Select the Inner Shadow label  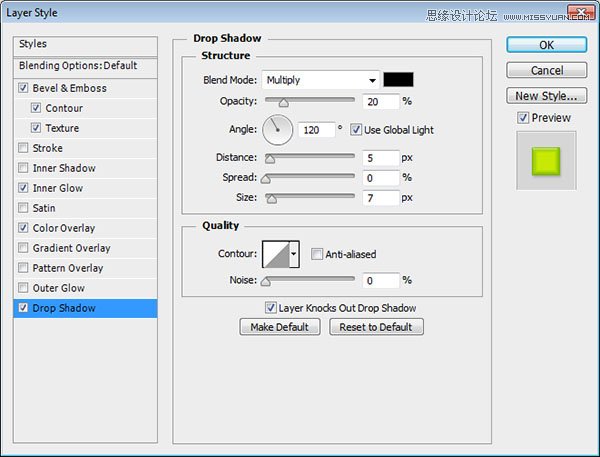(x=64, y=168)
